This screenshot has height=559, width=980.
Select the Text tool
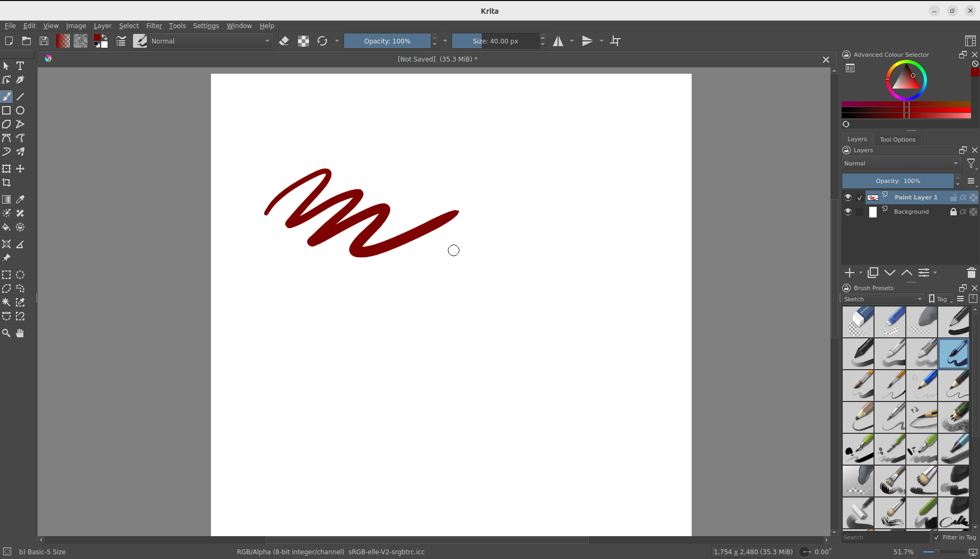(20, 66)
